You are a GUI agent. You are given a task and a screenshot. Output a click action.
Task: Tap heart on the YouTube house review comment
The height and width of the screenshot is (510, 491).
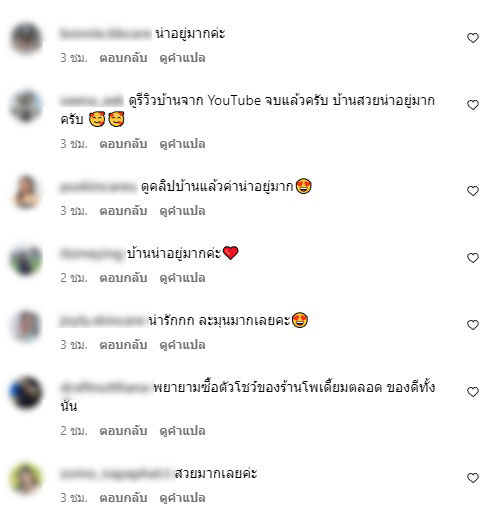click(x=473, y=105)
